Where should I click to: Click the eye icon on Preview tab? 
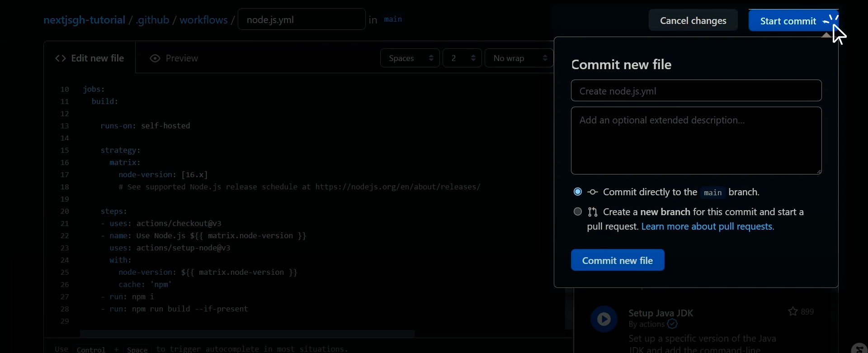click(x=155, y=58)
